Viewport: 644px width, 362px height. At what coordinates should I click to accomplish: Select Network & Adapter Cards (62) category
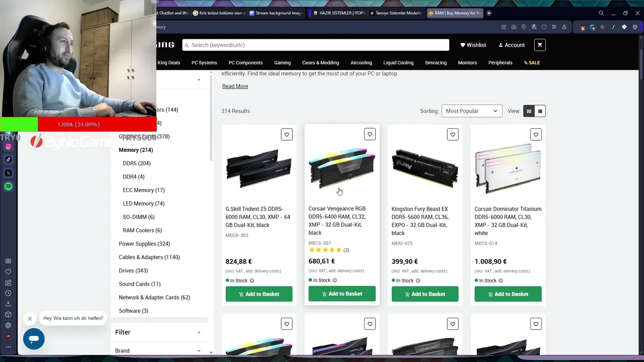(x=154, y=298)
